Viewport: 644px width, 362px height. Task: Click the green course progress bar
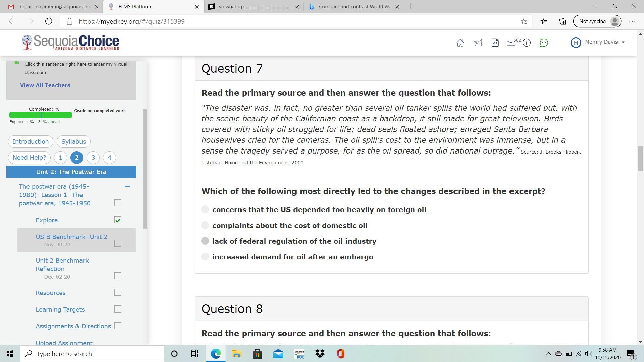pyautogui.click(x=41, y=115)
